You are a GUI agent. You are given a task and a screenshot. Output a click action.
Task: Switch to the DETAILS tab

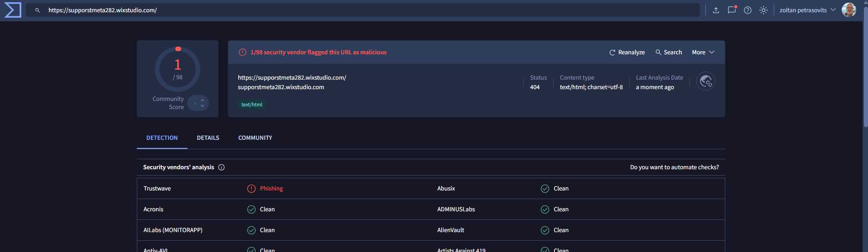[208, 138]
